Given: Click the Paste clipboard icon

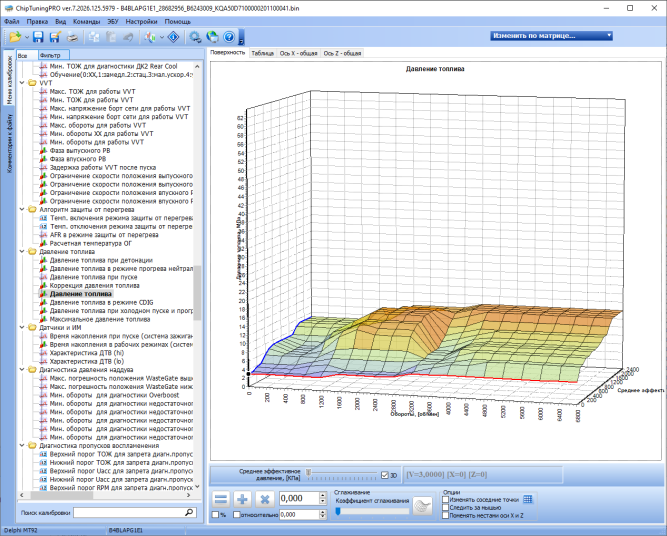Looking at the screenshot, I should (x=111, y=37).
